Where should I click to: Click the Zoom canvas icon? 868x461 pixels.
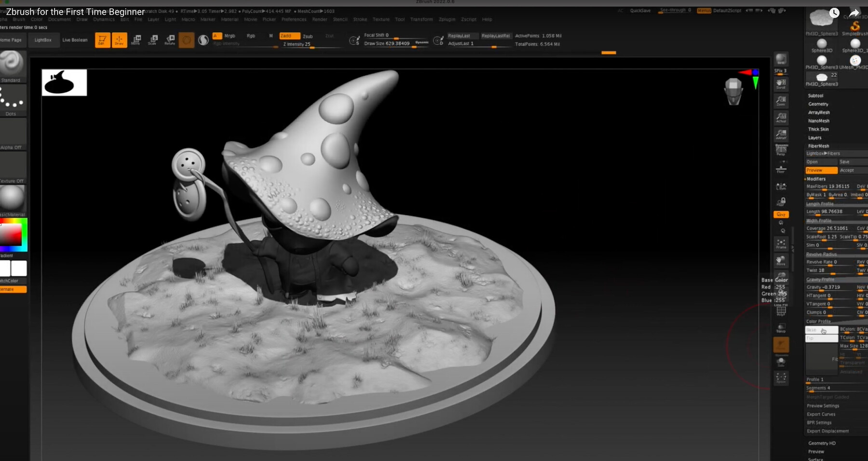pos(781,101)
